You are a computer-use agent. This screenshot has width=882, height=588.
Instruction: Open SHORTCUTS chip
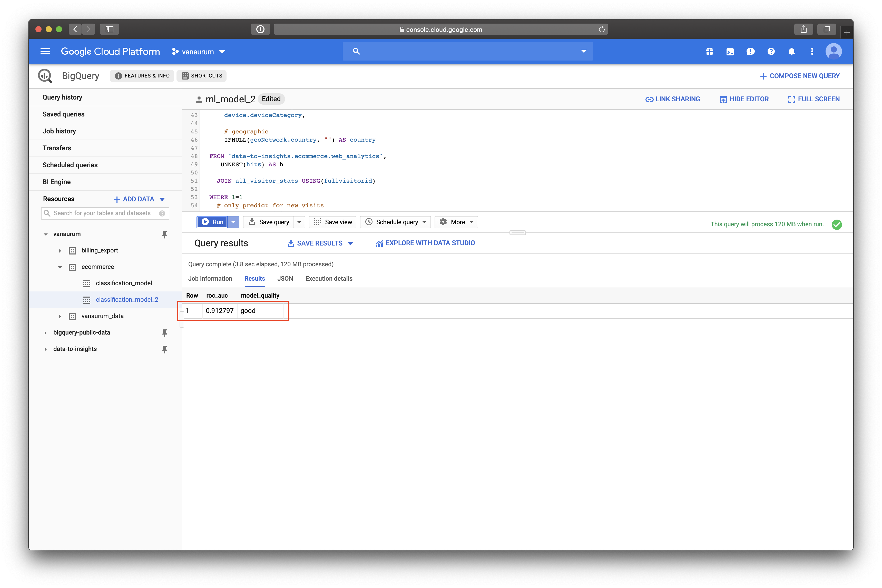202,76
